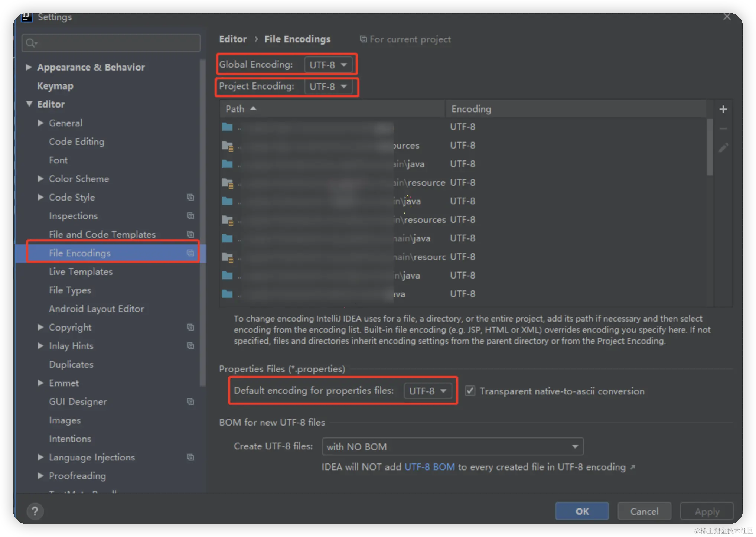This screenshot has height=537, width=756.
Task: Click the minus icon to remove path
Action: pos(723,128)
